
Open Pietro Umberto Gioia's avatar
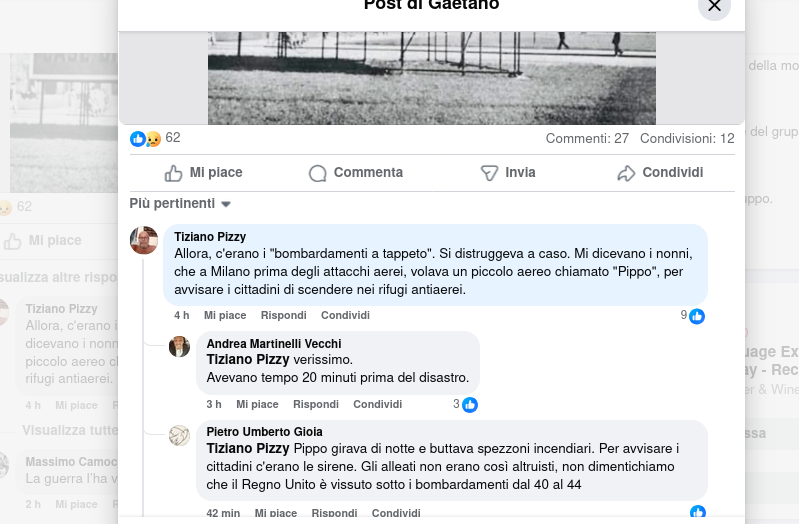[x=179, y=436]
